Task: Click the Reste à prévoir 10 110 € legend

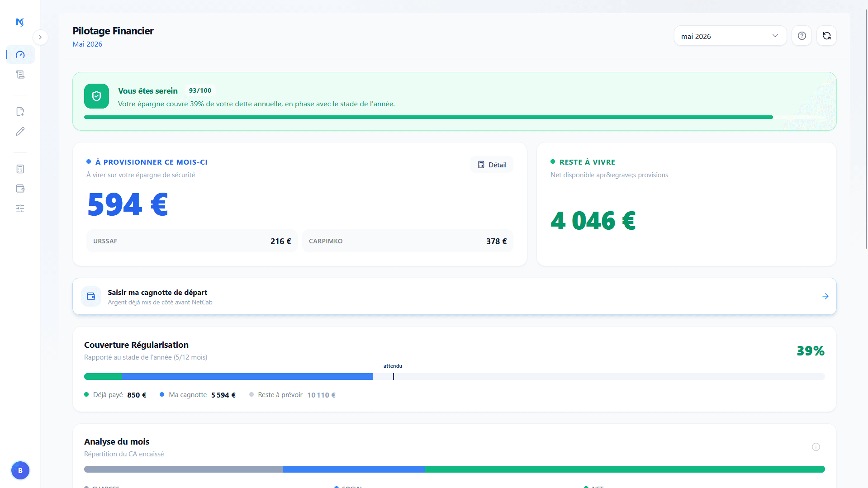Action: [292, 395]
